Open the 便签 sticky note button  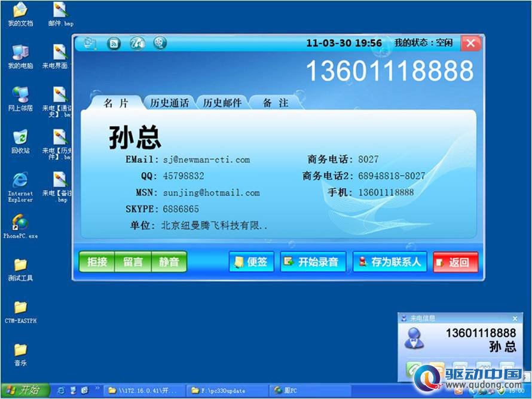pyautogui.click(x=252, y=262)
